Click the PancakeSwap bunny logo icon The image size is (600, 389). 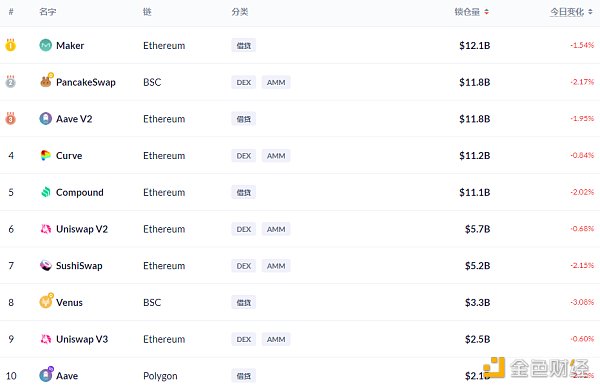46,81
